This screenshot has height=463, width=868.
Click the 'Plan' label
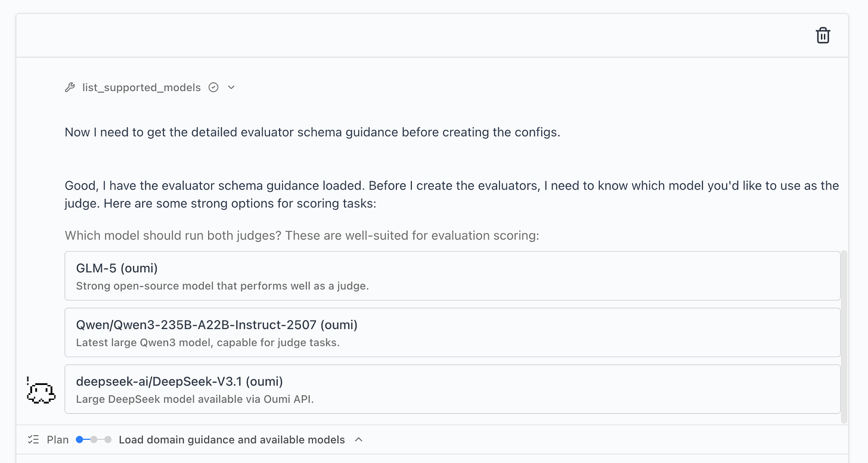(58, 440)
